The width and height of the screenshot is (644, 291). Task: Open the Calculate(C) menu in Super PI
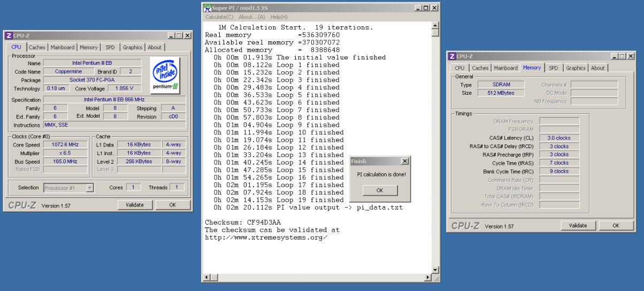[x=219, y=17]
